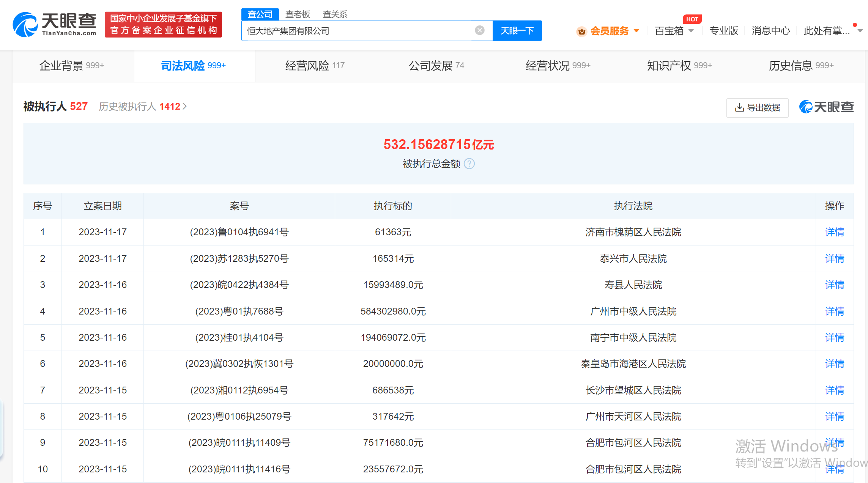Image resolution: width=868 pixels, height=483 pixels.
Task: Open the 知识产权 tab
Action: click(x=679, y=66)
